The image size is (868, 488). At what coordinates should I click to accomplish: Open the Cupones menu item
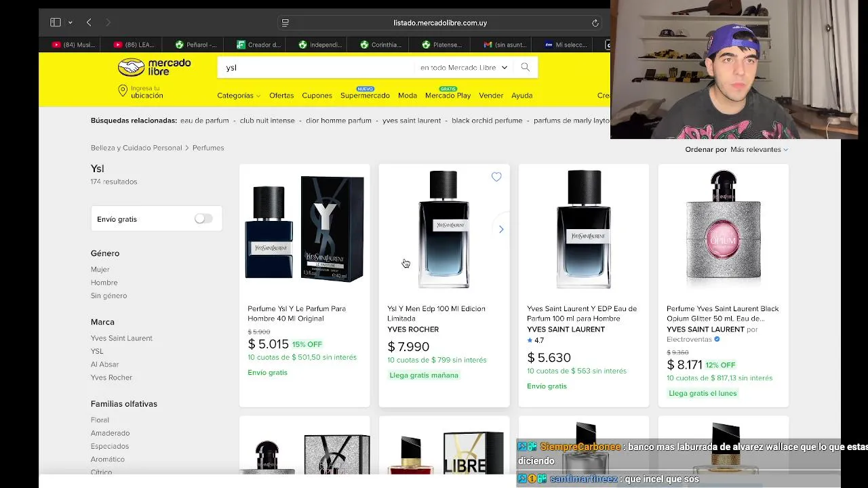[317, 96]
